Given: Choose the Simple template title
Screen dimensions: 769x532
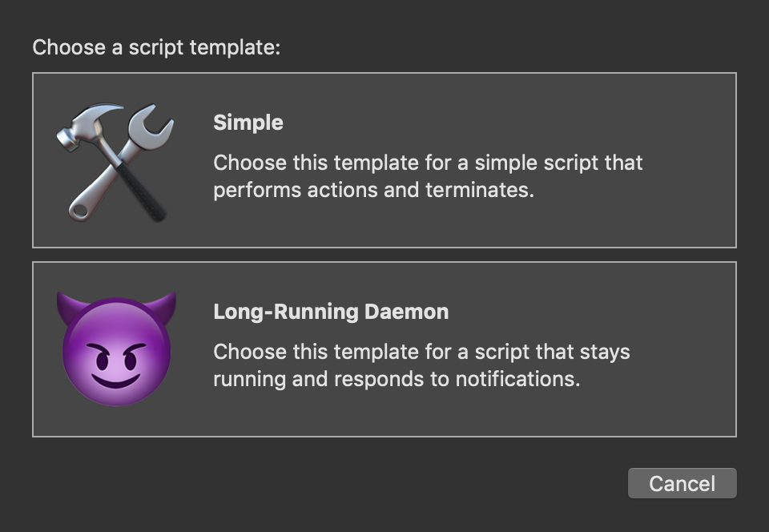Looking at the screenshot, I should pos(248,123).
